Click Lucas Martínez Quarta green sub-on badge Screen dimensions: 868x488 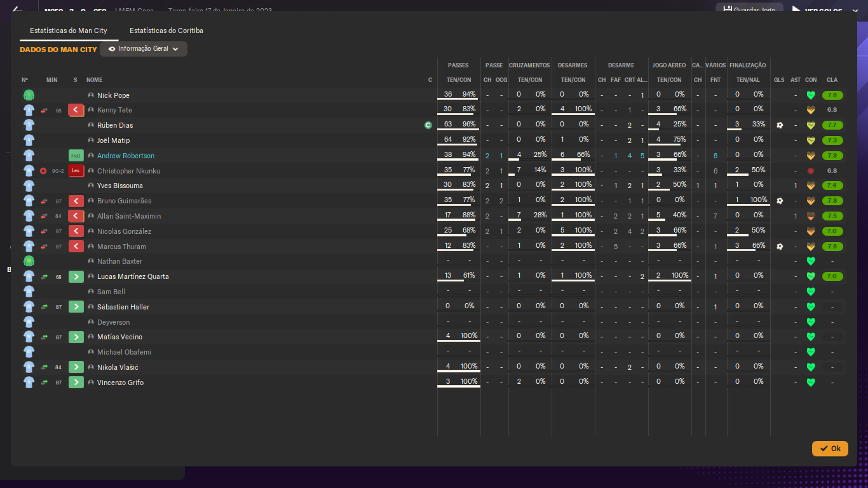tap(76, 276)
